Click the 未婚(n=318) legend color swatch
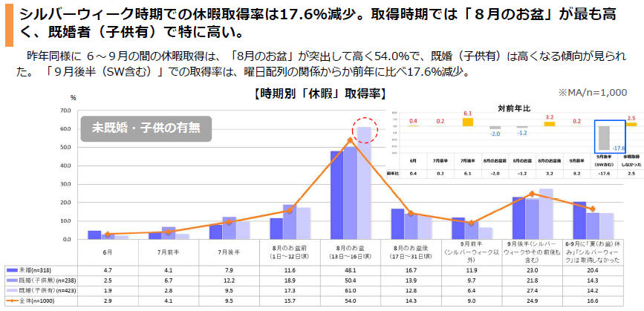644x311 pixels. (13, 270)
